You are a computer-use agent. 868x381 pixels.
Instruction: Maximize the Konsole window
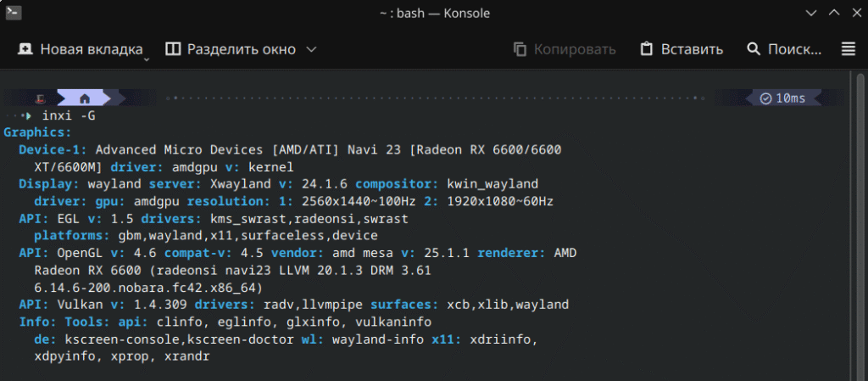[834, 12]
